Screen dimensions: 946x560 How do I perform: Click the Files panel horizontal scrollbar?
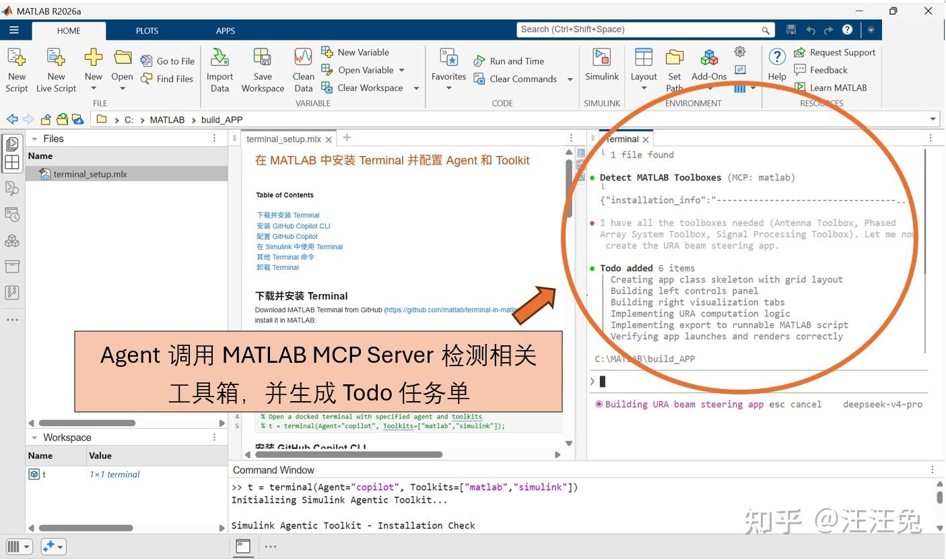click(88, 423)
